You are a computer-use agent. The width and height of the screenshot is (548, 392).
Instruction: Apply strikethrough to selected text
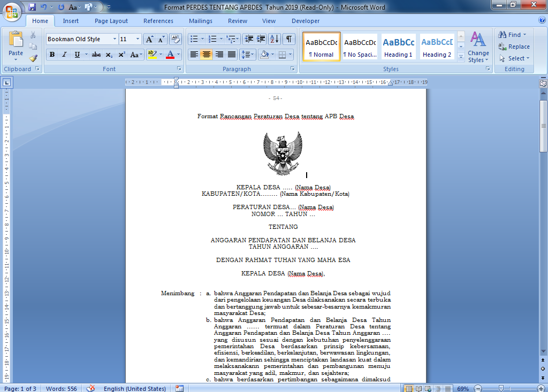coord(97,53)
